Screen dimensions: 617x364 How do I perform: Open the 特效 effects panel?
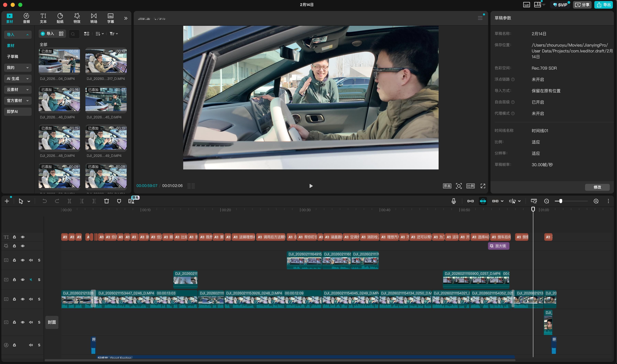pos(77,18)
